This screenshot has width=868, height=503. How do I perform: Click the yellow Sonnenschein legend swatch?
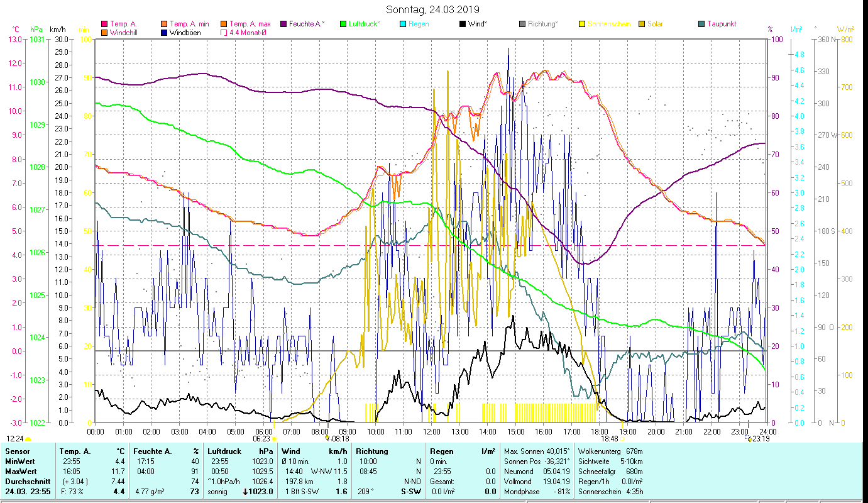click(582, 24)
